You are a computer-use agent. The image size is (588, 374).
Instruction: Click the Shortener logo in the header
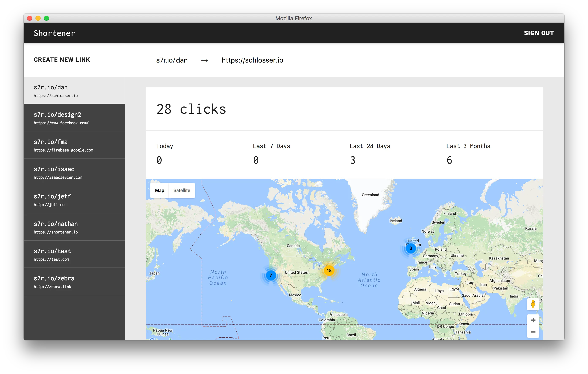pyautogui.click(x=54, y=33)
